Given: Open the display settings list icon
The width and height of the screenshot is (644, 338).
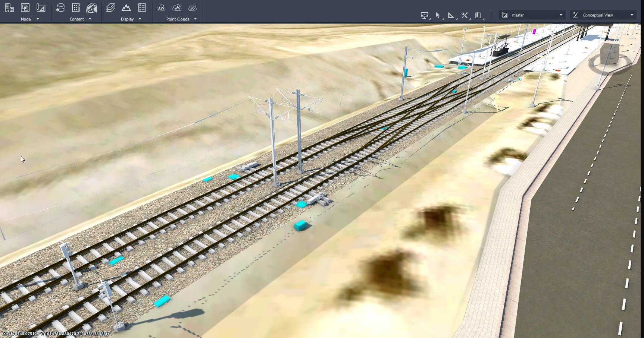Looking at the screenshot, I should point(141,7).
